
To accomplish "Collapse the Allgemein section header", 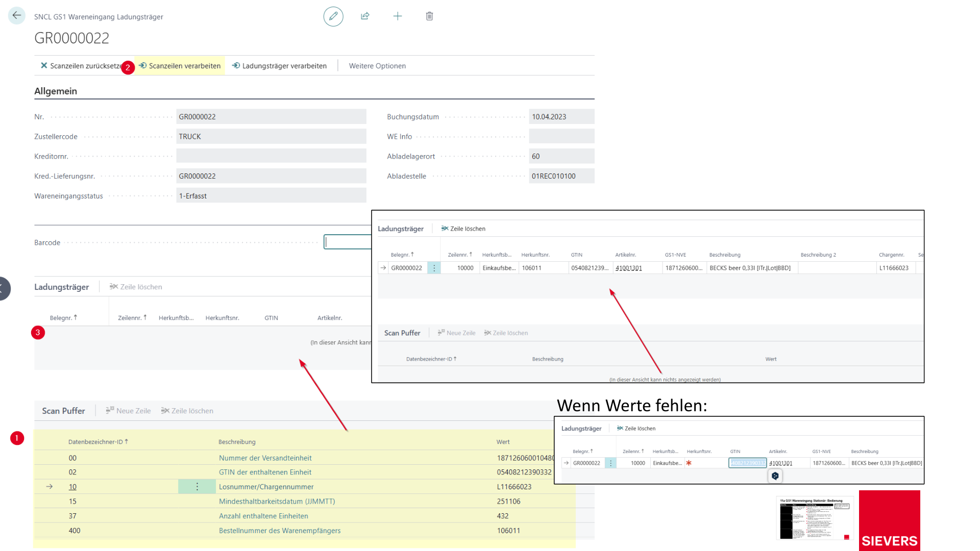I will [x=56, y=91].
